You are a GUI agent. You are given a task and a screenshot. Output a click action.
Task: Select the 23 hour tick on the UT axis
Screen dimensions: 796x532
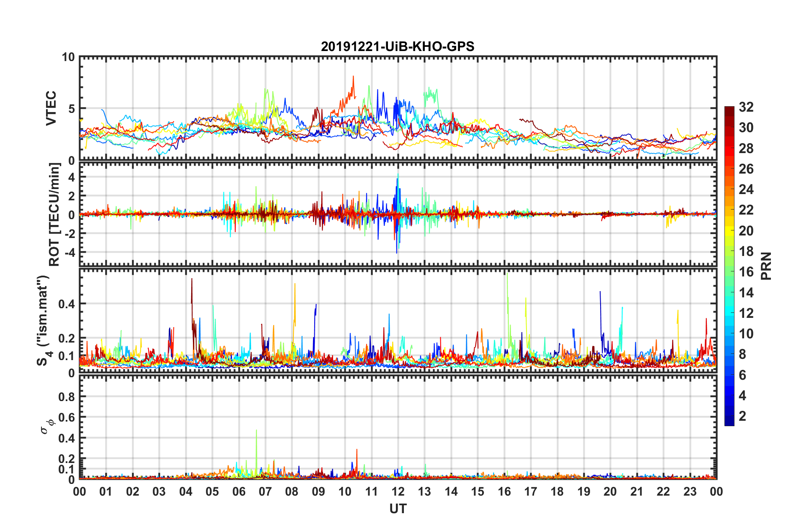pyautogui.click(x=690, y=491)
